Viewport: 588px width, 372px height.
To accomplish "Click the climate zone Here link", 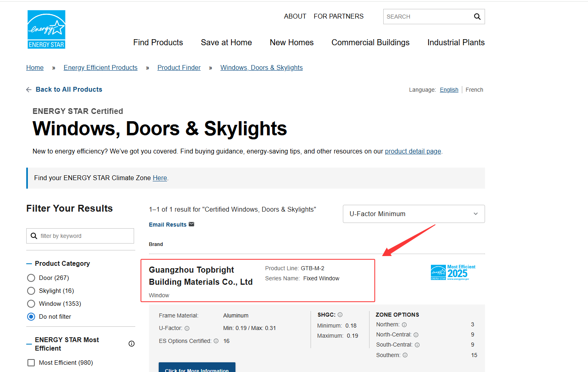I will pos(160,178).
